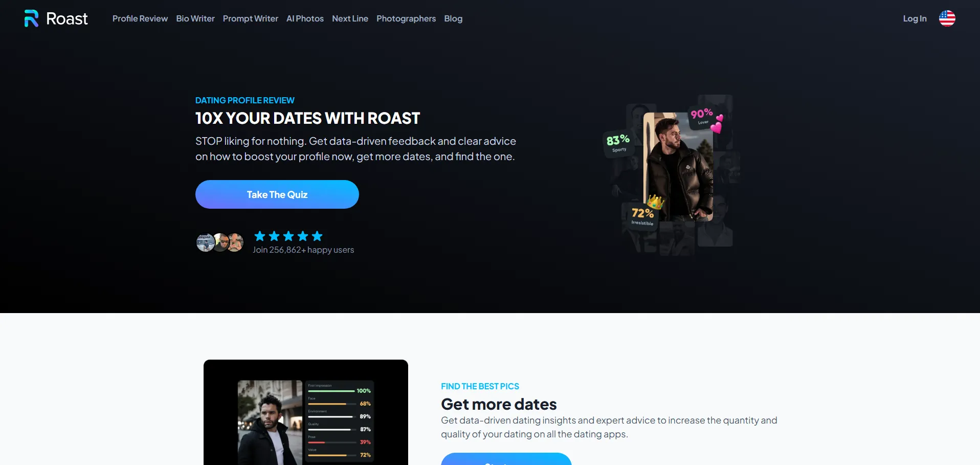Click the Log In link

(915, 18)
